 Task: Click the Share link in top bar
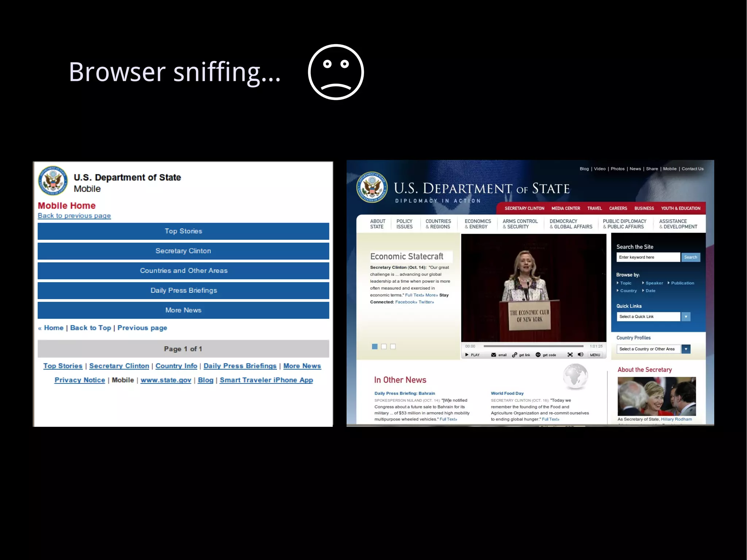click(652, 169)
